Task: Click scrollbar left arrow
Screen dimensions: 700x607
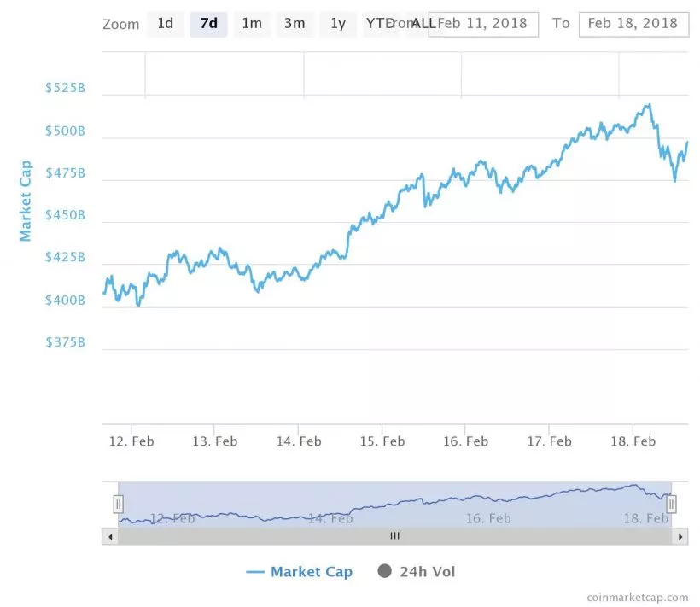Action: point(109,536)
